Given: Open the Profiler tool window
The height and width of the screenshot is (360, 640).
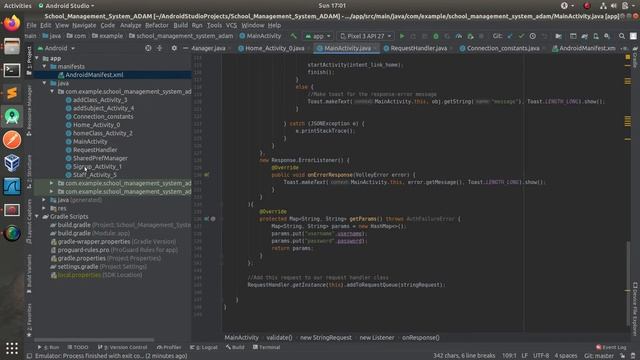Looking at the screenshot, I should (x=169, y=347).
